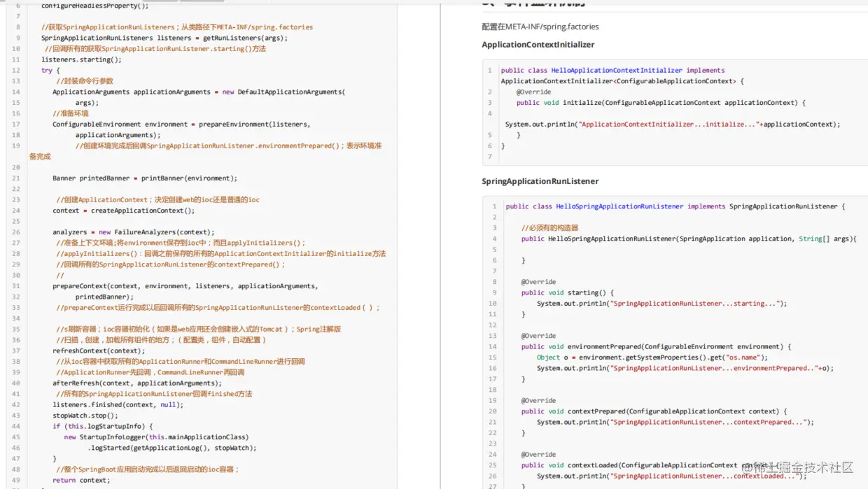Click the return context; line
Screen dimensions: 868x489
click(x=81, y=480)
